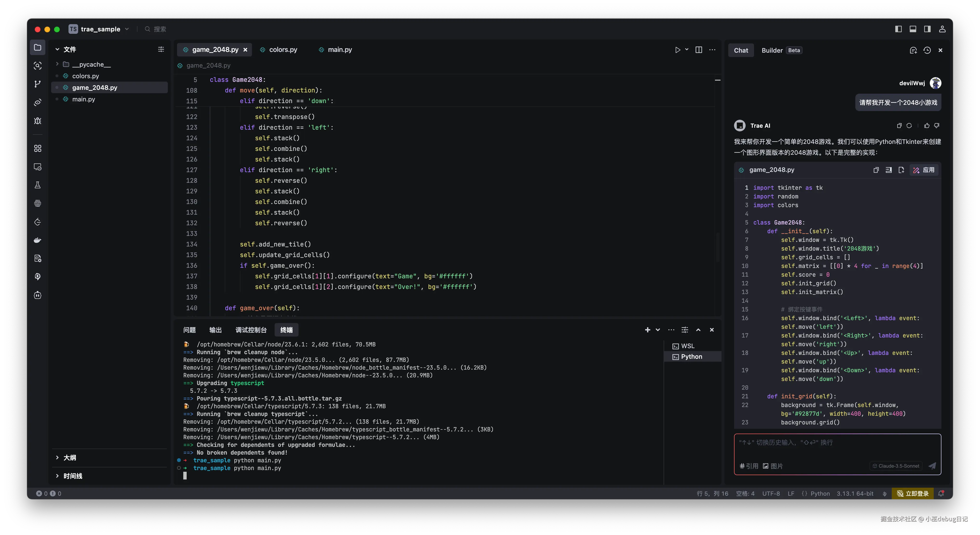Screen dimensions: 980x535
Task: Open the Extensions sidebar icon
Action: [37, 148]
